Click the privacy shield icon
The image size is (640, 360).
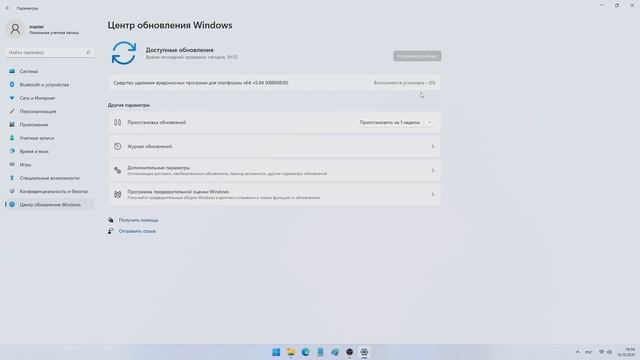12,191
